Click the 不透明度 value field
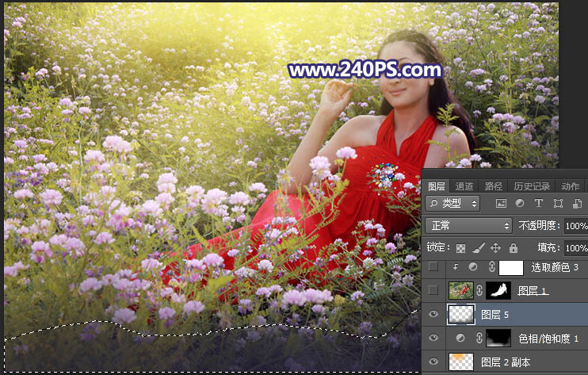 click(x=575, y=226)
